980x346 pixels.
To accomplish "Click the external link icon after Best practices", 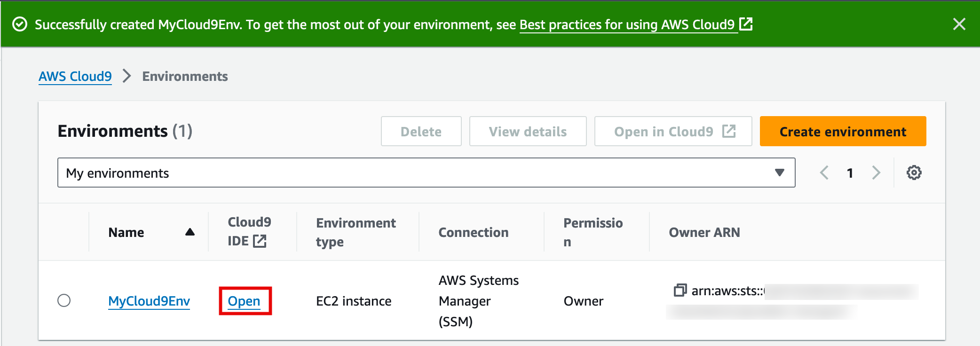I will (x=746, y=24).
